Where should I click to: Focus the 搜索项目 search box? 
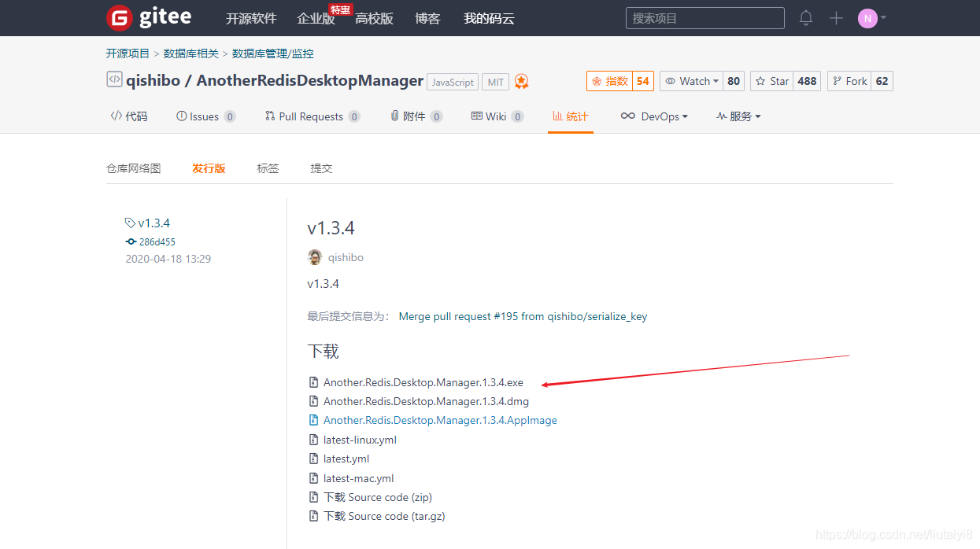pos(705,18)
